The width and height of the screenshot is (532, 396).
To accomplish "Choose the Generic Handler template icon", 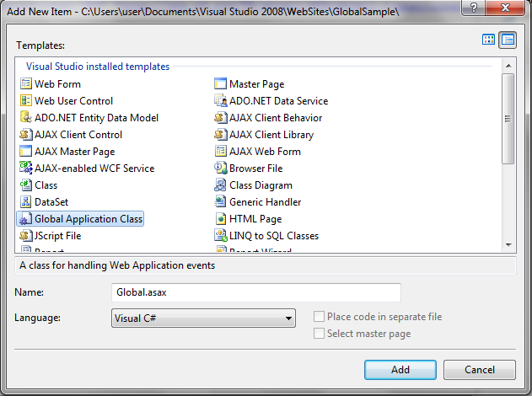I will point(221,202).
